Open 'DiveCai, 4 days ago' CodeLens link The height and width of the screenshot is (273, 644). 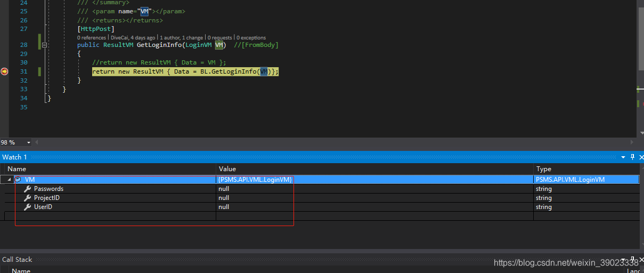pyautogui.click(x=133, y=38)
